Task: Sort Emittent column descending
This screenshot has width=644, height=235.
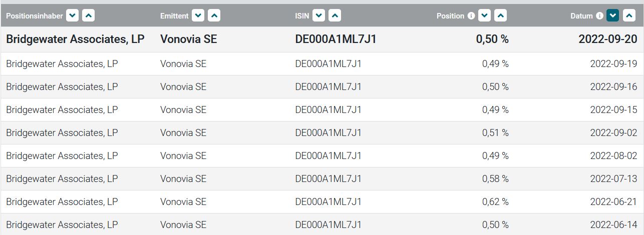Action: point(198,16)
